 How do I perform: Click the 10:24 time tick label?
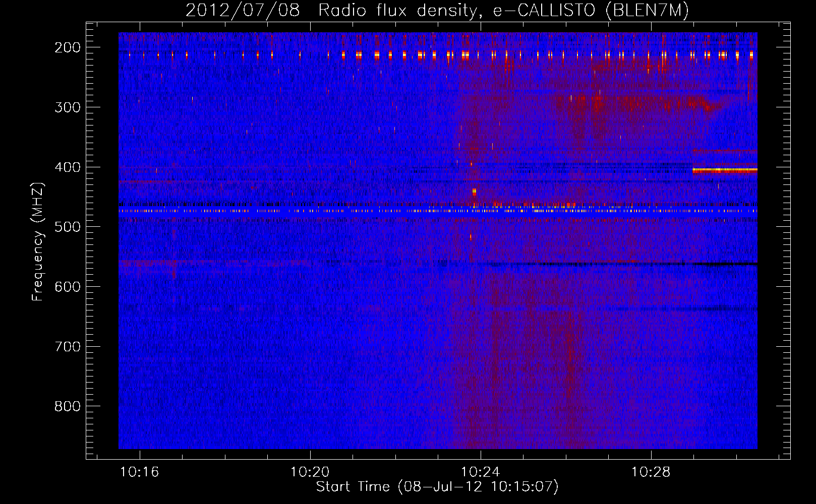pyautogui.click(x=481, y=472)
